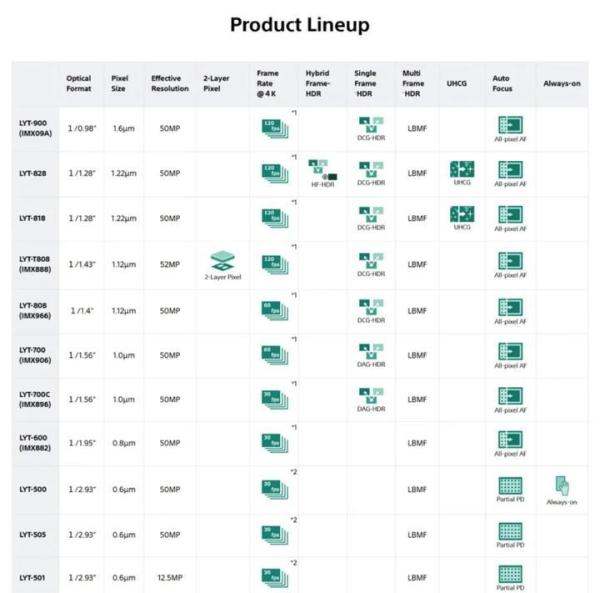
Task: Click the HF-HDR icon in LYT-828 row
Action: (321, 168)
